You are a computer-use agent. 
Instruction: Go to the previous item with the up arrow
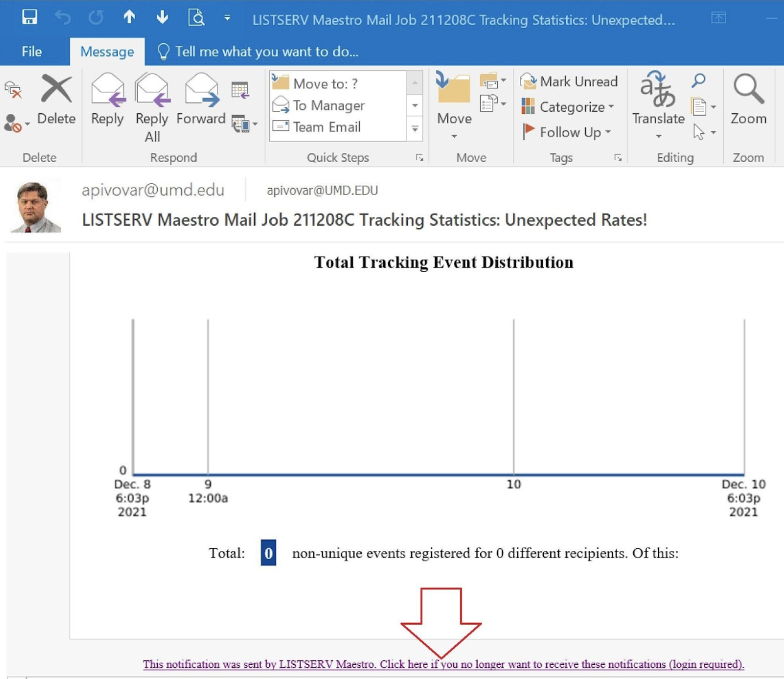pos(129,17)
